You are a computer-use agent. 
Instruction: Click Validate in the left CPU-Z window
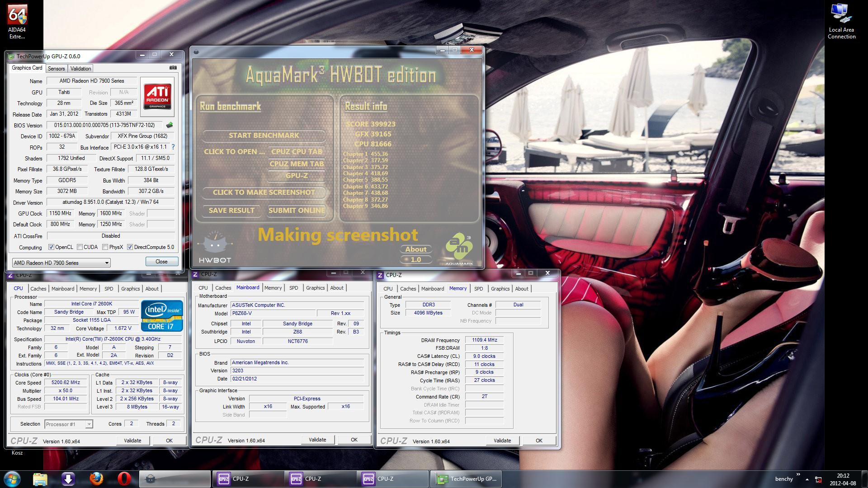(132, 441)
